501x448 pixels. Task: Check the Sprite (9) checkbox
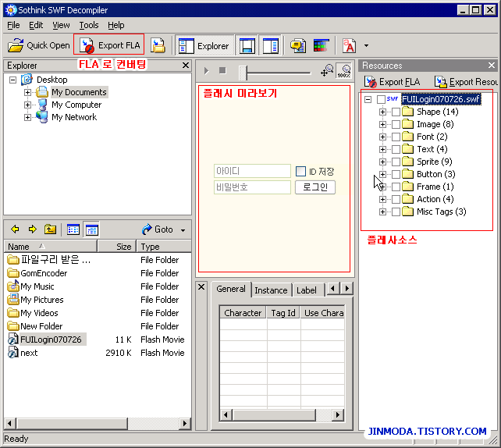[396, 162]
